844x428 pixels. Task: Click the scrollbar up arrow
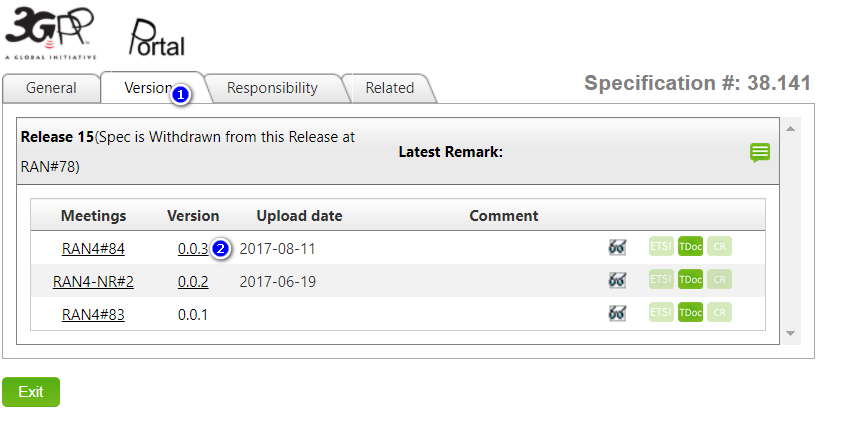coord(790,129)
